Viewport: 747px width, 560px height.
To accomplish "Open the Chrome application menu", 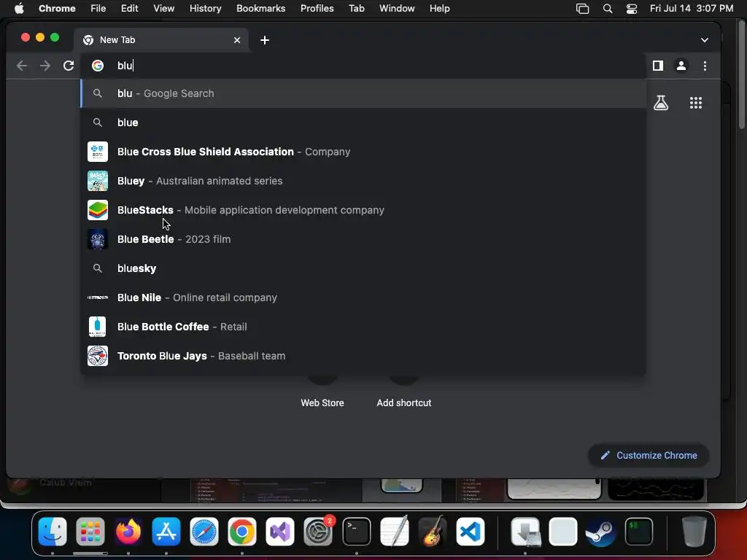I will pyautogui.click(x=57, y=9).
